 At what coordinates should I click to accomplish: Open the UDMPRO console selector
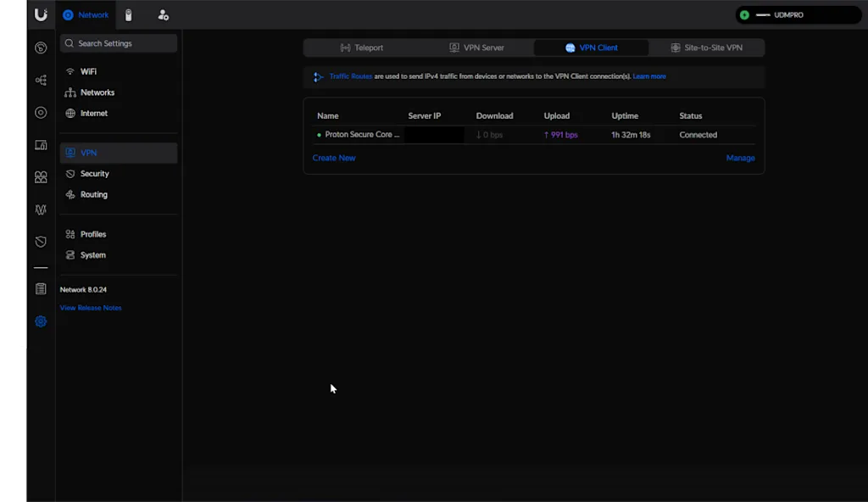click(798, 15)
